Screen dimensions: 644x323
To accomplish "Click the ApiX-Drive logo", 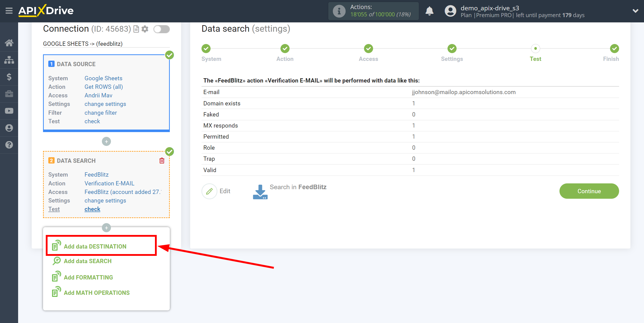I will [46, 11].
